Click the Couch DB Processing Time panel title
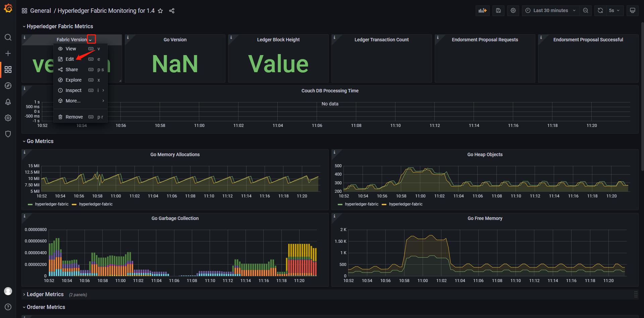 (330, 91)
